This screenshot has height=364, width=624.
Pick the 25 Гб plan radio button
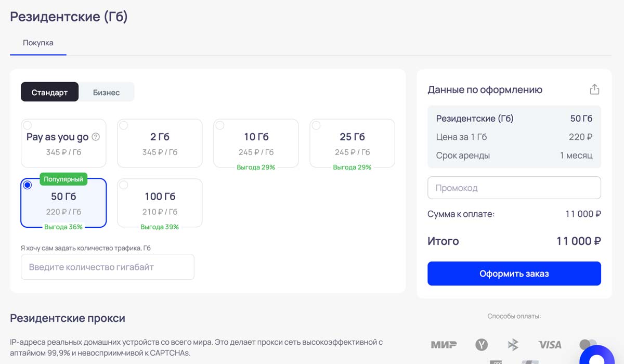[316, 125]
